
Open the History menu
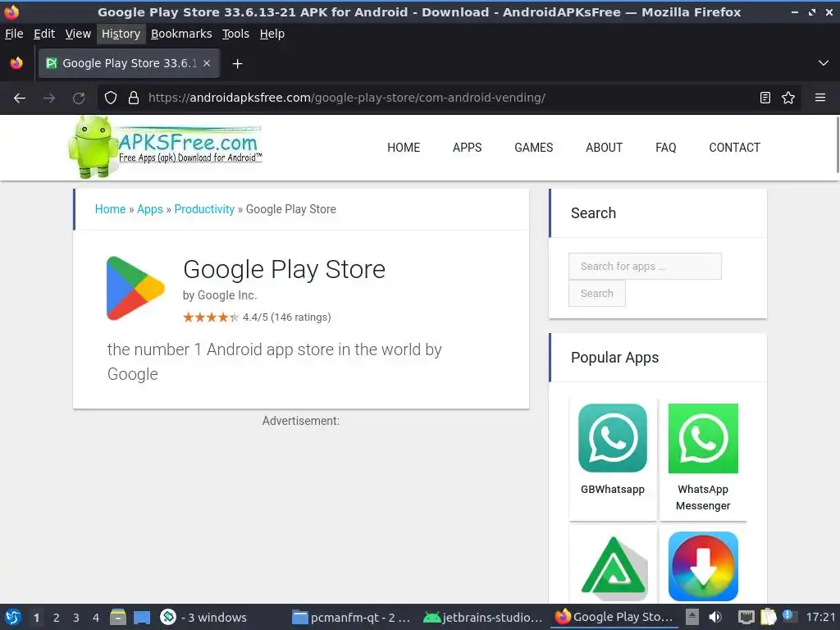[x=121, y=34]
